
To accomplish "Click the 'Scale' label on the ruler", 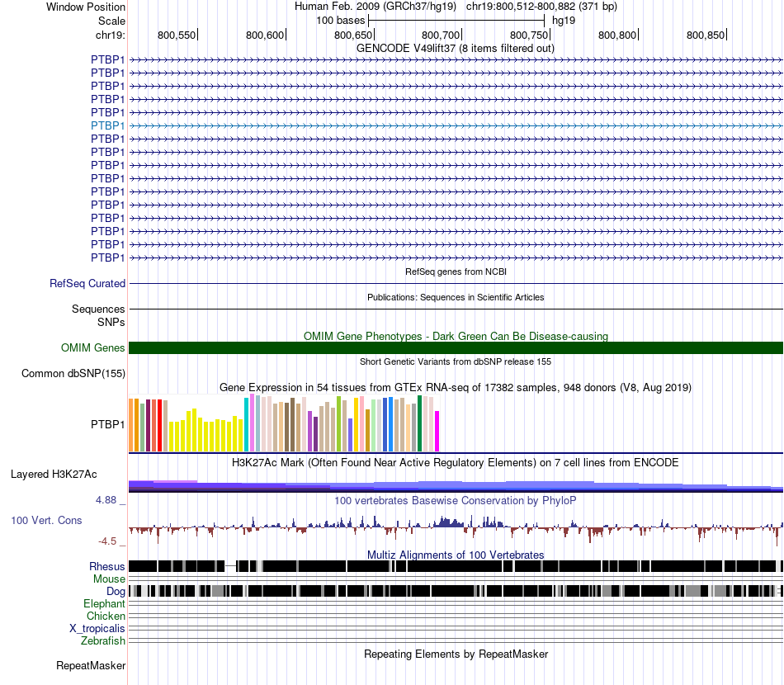I will (111, 21).
